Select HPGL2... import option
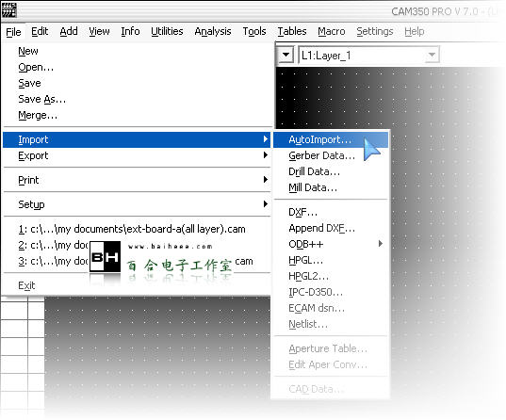Screen dimensions: 506x420 (x=331, y=276)
